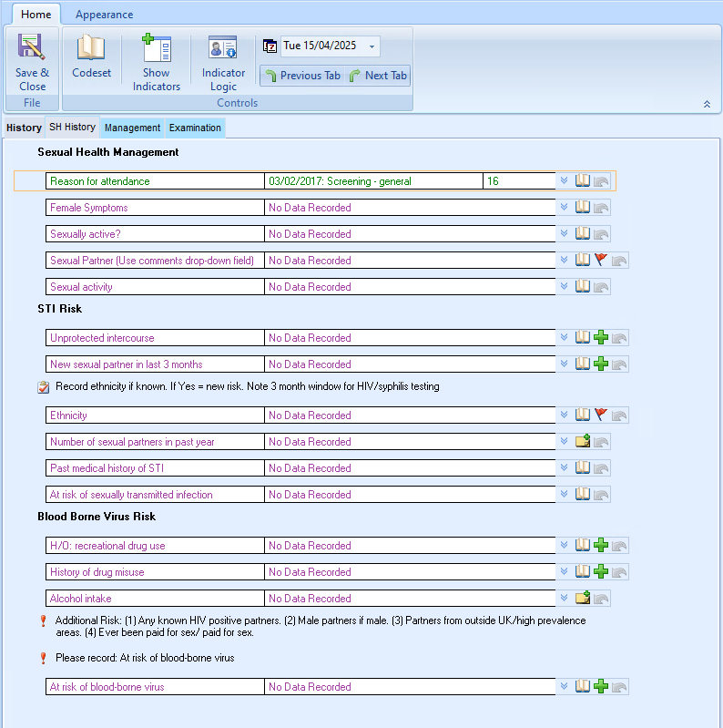Open the Examination tab
The width and height of the screenshot is (723, 728).
click(195, 128)
